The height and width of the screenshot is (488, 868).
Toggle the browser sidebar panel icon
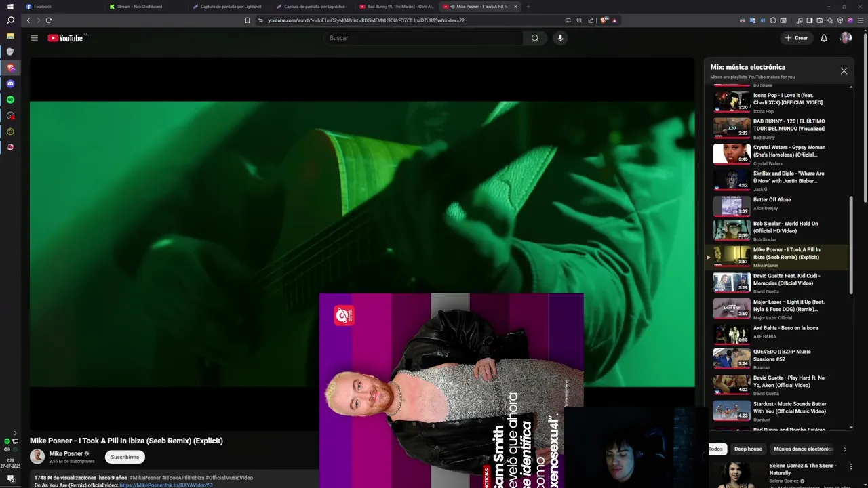(810, 20)
